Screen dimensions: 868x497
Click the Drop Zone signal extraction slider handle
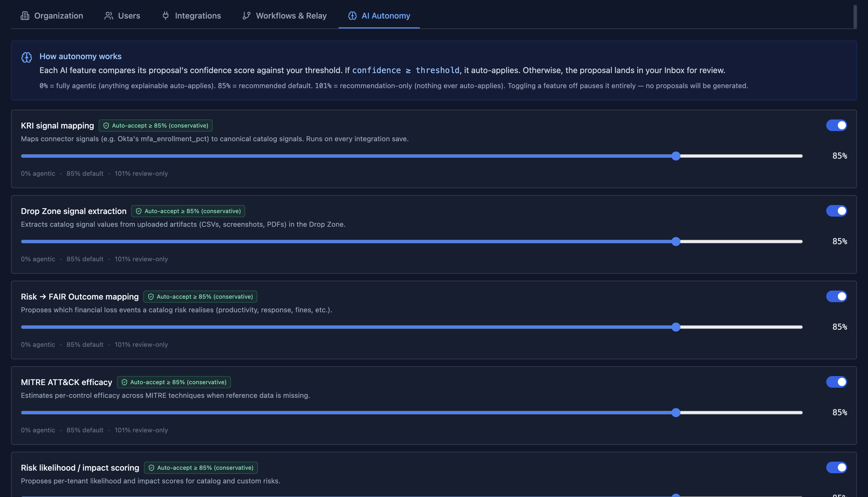(676, 242)
